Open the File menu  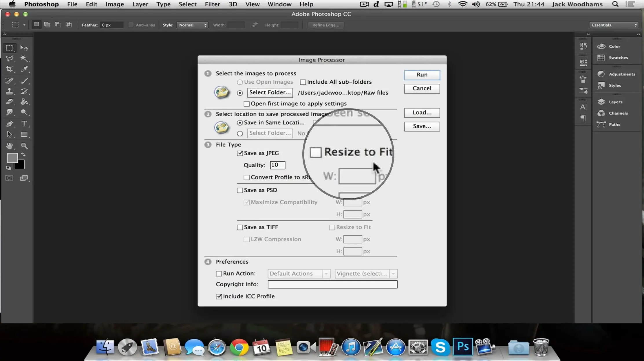click(72, 4)
